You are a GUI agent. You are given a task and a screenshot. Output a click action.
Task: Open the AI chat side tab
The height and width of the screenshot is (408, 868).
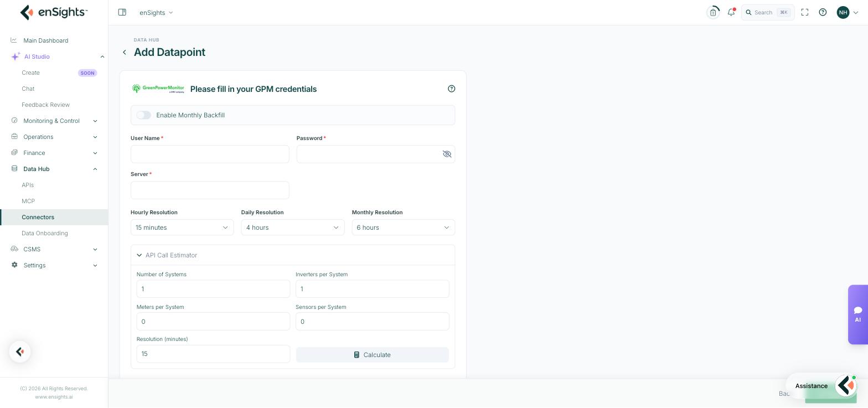858,314
